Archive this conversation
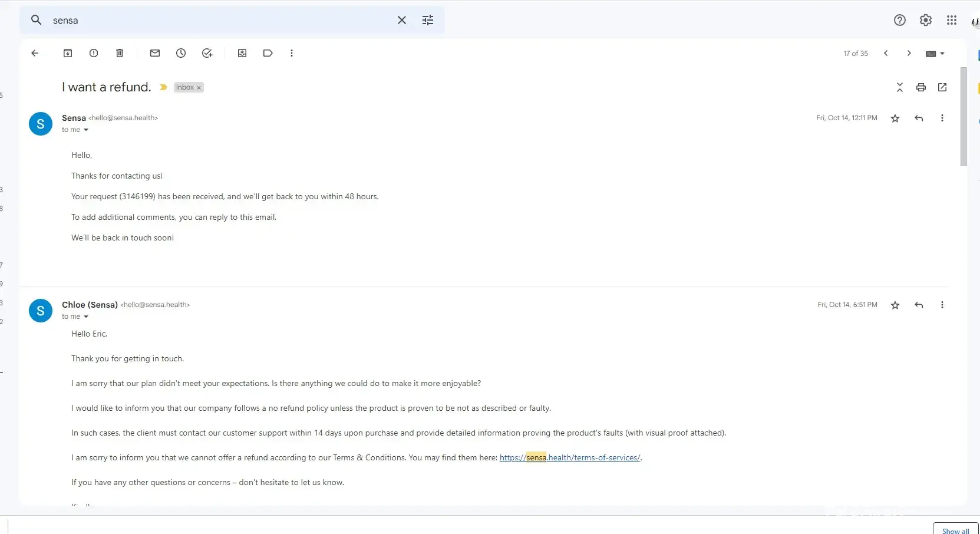Image resolution: width=980 pixels, height=534 pixels. point(68,53)
